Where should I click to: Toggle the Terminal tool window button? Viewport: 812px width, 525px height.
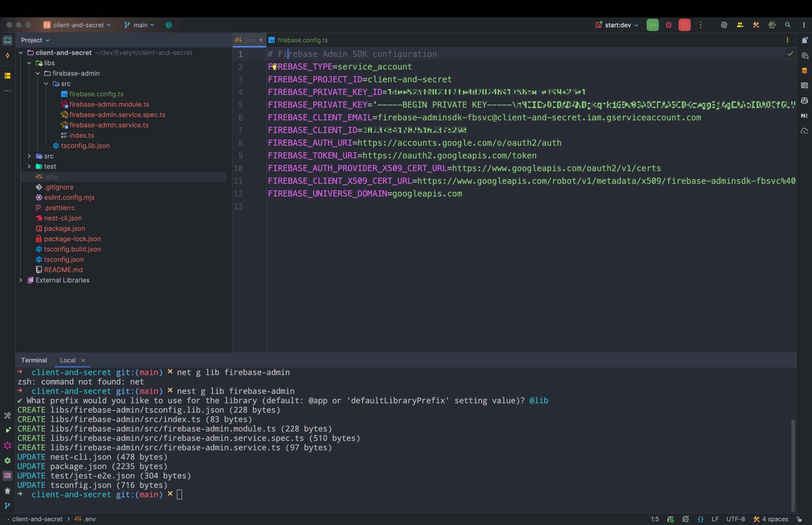[x=8, y=476]
